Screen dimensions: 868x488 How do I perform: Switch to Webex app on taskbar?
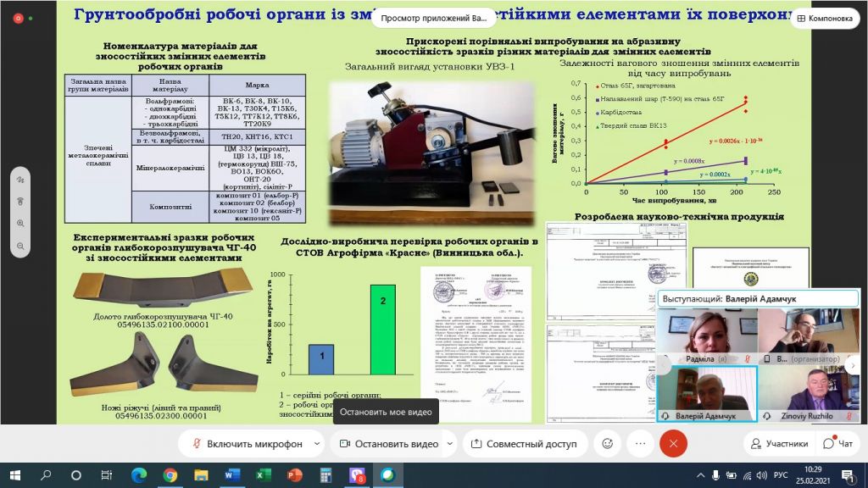[387, 475]
